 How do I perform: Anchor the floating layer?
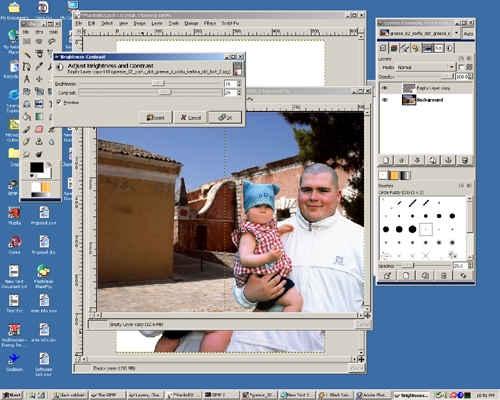(x=448, y=160)
